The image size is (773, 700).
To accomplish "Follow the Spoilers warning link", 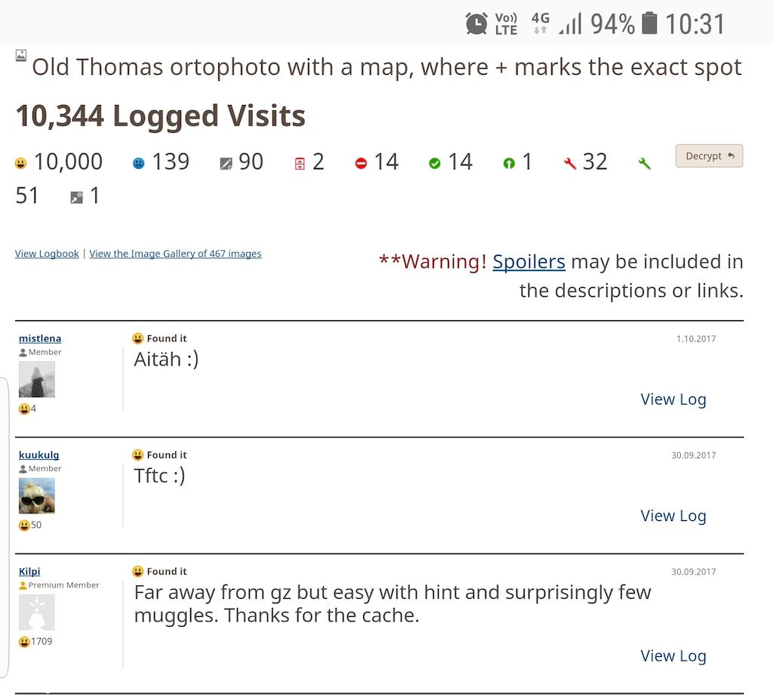I will 528,261.
